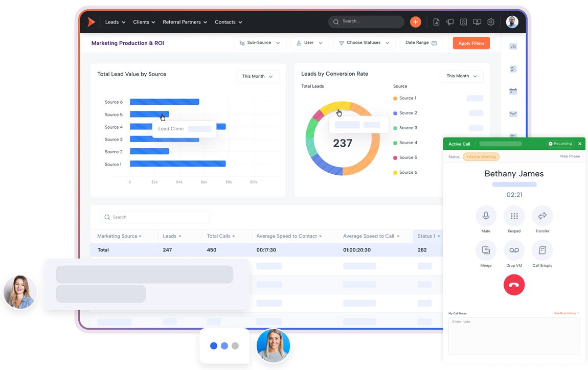This screenshot has height=370, width=588.
Task: Expand the Sub-Source filter dropdown
Action: (260, 43)
